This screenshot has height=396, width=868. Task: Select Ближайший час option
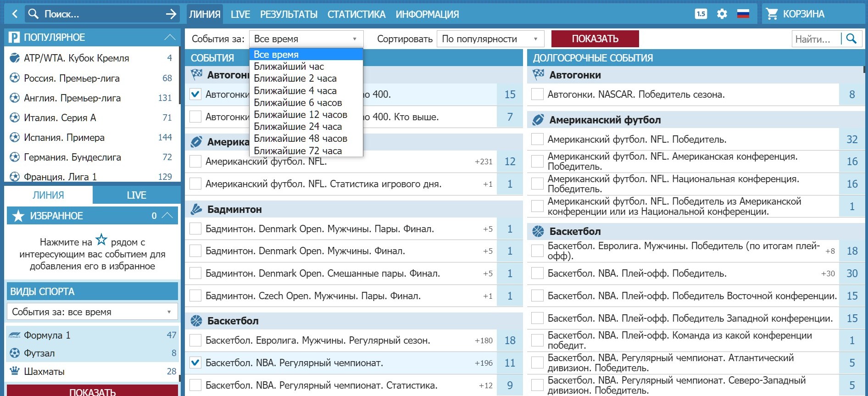pyautogui.click(x=306, y=67)
